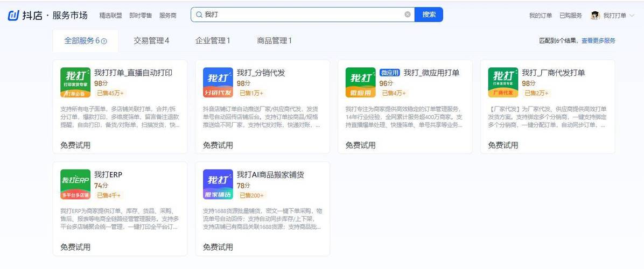
Task: Open 精选联盟 in top navigation
Action: tap(110, 16)
